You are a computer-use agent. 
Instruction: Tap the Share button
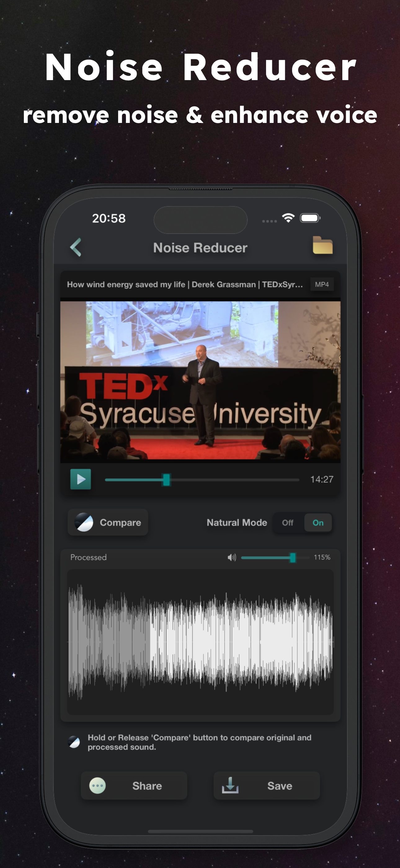[134, 785]
